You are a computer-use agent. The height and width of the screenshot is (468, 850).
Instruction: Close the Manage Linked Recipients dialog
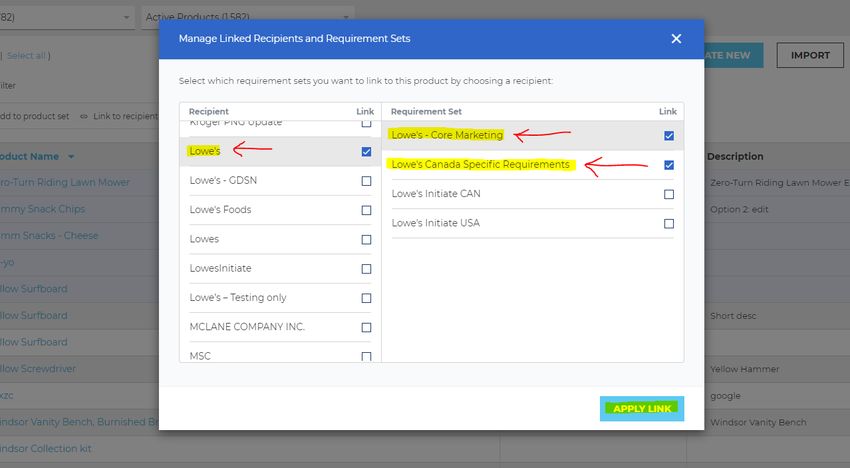point(676,39)
